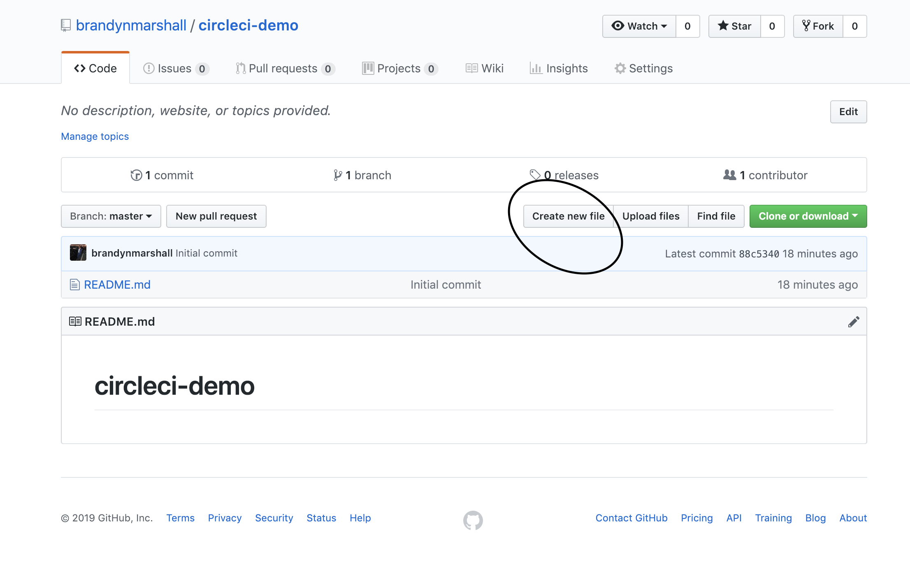Click the README.md file icon in the file list
The height and width of the screenshot is (588, 910).
(x=74, y=285)
